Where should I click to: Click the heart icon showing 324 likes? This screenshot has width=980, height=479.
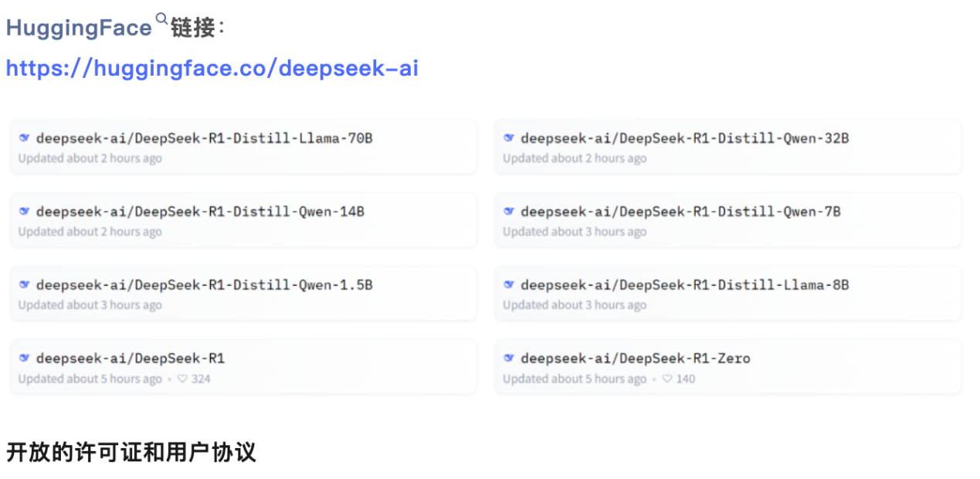coord(183,379)
